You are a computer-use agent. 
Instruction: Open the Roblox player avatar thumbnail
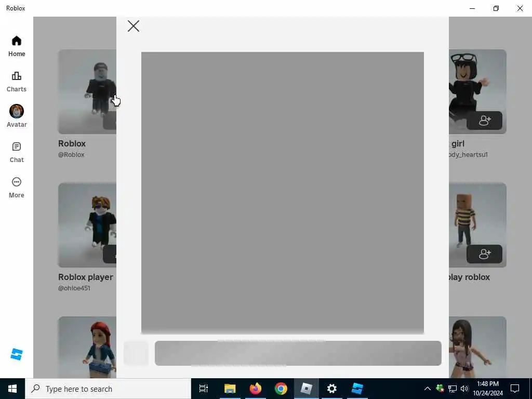pyautogui.click(x=87, y=225)
